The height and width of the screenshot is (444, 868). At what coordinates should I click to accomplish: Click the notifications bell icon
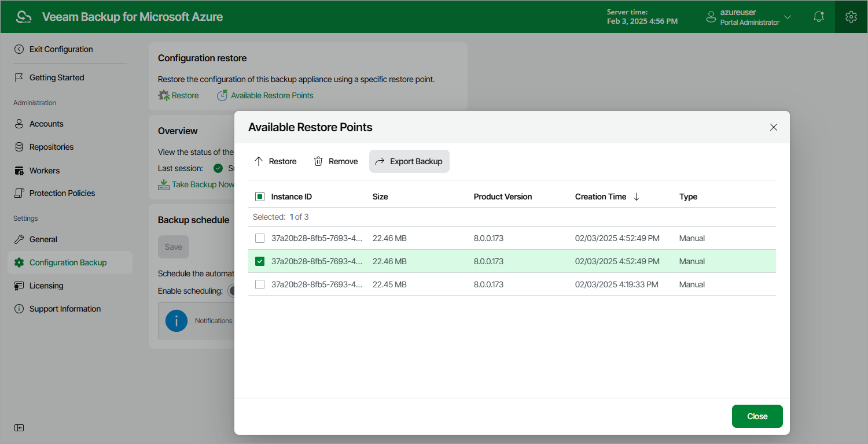[818, 17]
